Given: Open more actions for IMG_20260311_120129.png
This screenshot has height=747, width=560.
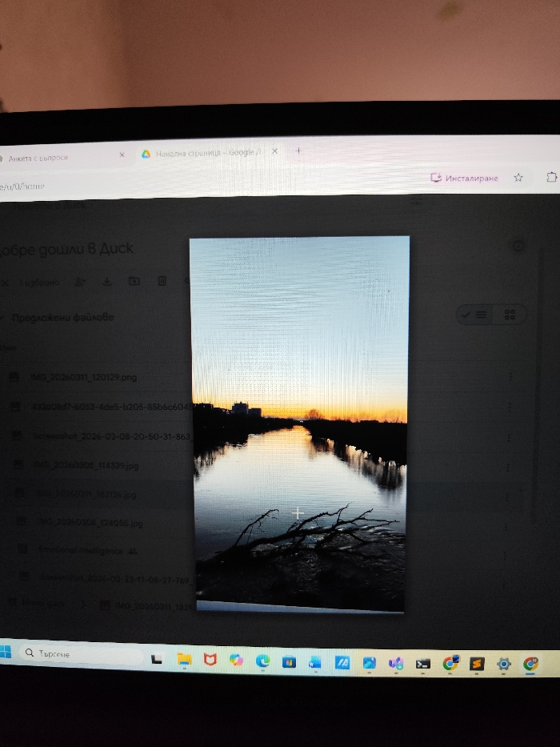Looking at the screenshot, I should pyautogui.click(x=510, y=376).
